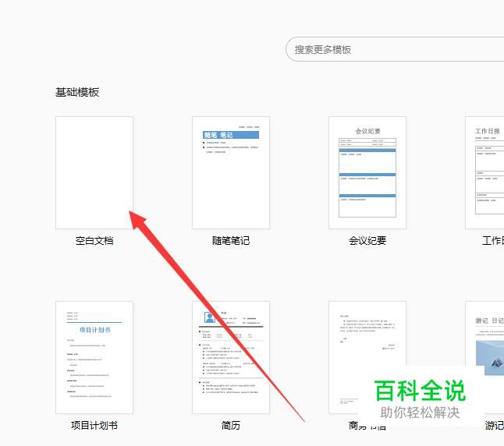Image resolution: width=504 pixels, height=446 pixels.
Task: Click the search more templates field
Action: point(395,49)
